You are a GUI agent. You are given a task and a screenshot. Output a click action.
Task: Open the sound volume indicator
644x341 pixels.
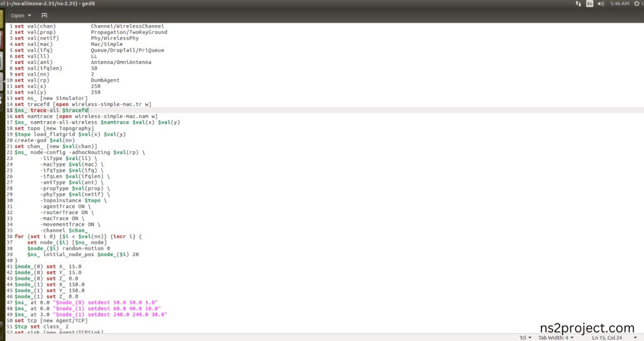tap(601, 4)
